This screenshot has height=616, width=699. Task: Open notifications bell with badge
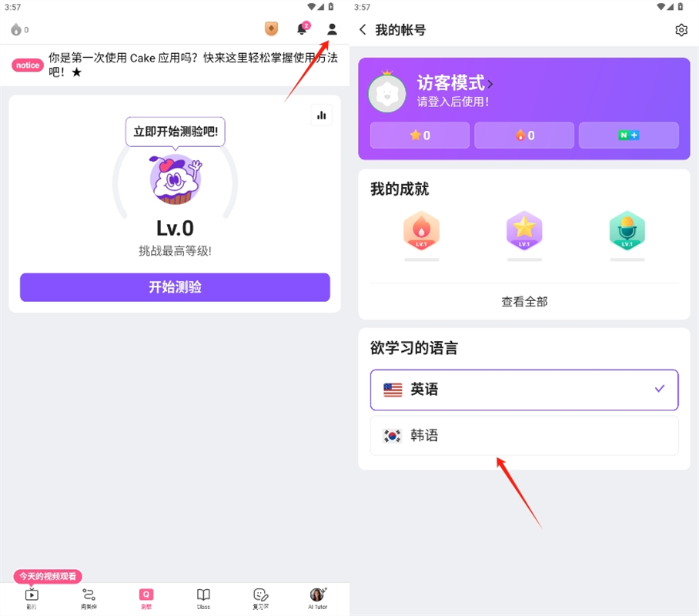(303, 28)
